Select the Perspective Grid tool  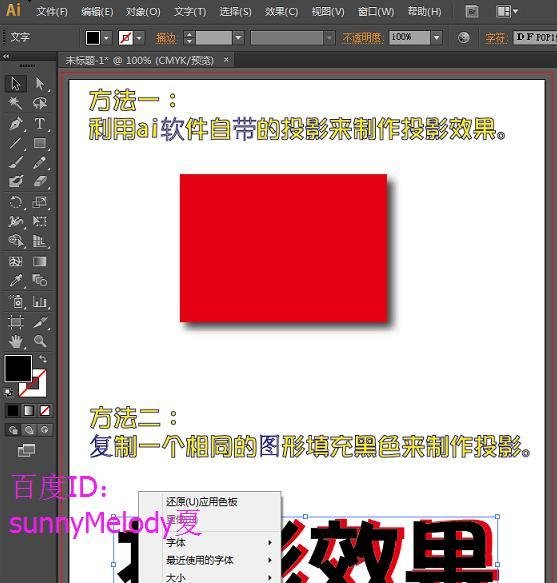(x=39, y=241)
